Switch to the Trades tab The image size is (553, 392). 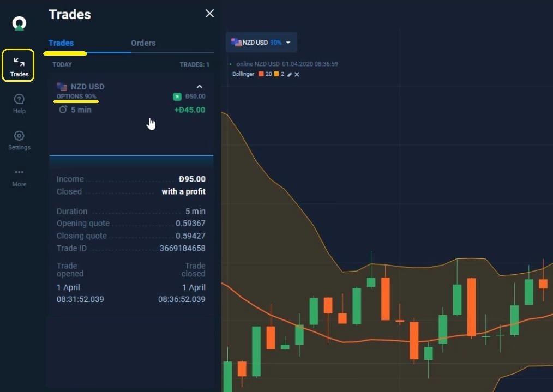tap(61, 43)
